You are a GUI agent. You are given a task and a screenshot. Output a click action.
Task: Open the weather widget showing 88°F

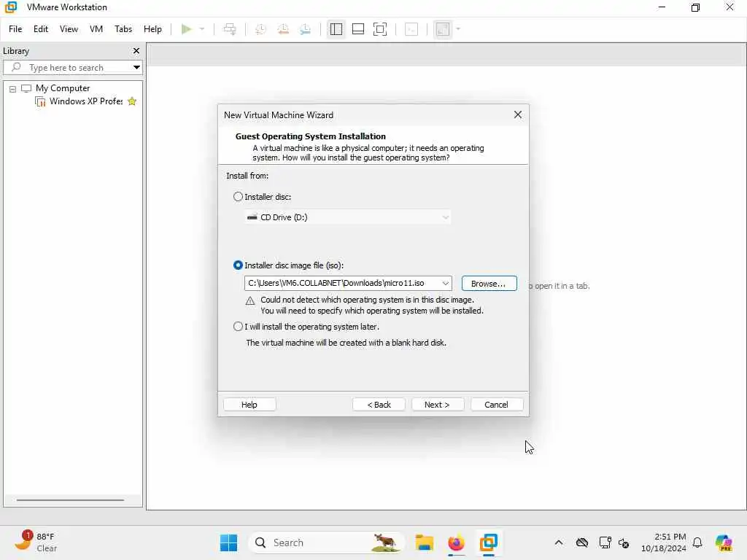(x=36, y=542)
